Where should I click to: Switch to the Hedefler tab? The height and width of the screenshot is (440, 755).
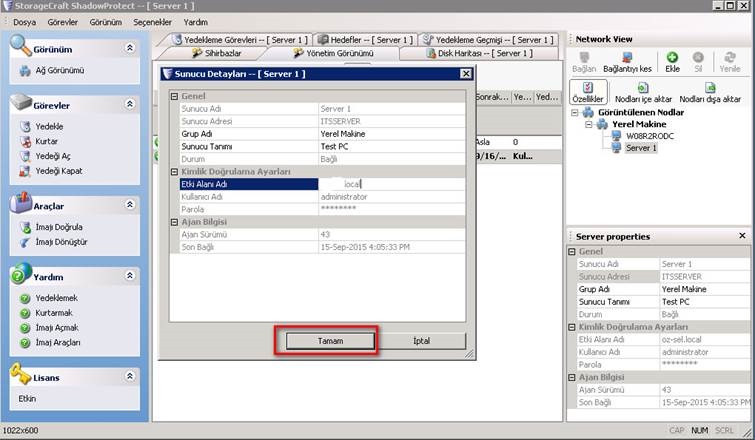(364, 40)
